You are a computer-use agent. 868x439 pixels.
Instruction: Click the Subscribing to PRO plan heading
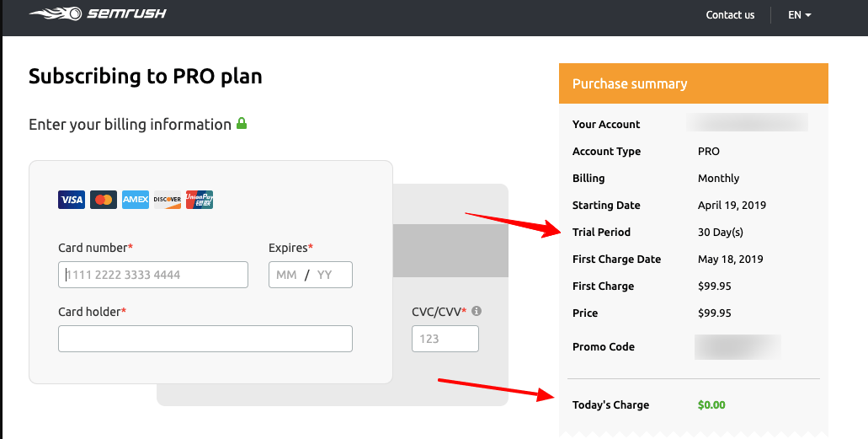[146, 76]
